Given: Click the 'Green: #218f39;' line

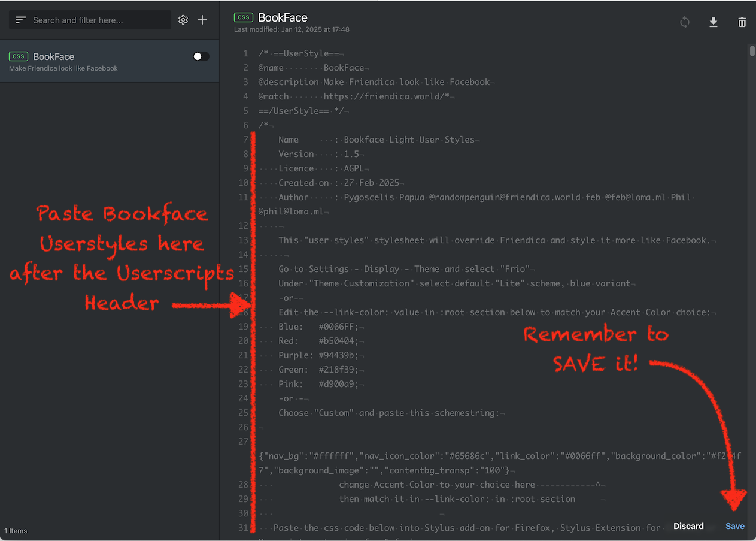Looking at the screenshot, I should [321, 370].
